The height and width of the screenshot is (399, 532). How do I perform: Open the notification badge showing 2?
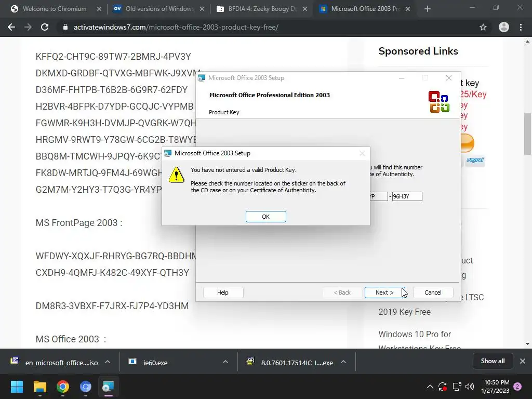[x=517, y=387]
